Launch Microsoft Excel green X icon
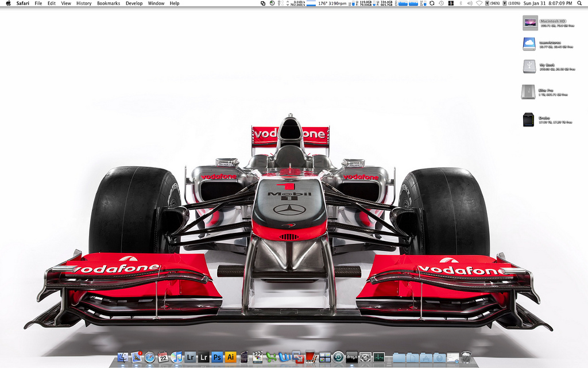Image resolution: width=588 pixels, height=368 pixels. pos(271,357)
